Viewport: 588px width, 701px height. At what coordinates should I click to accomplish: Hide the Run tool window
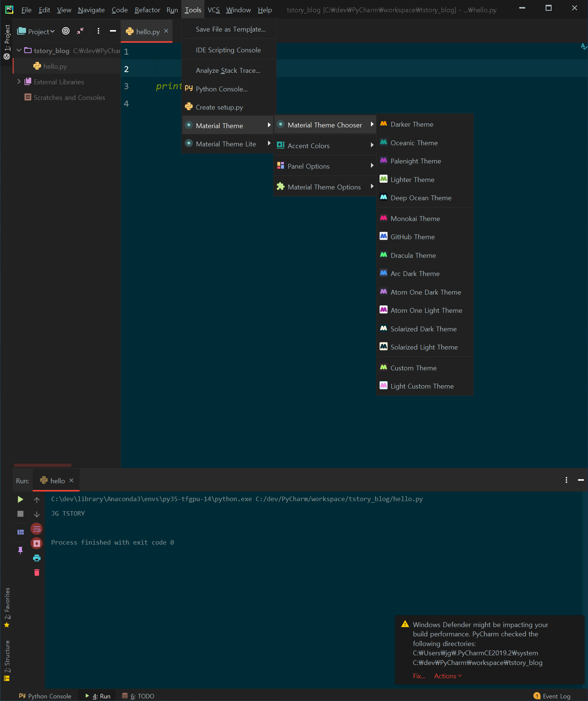[581, 480]
